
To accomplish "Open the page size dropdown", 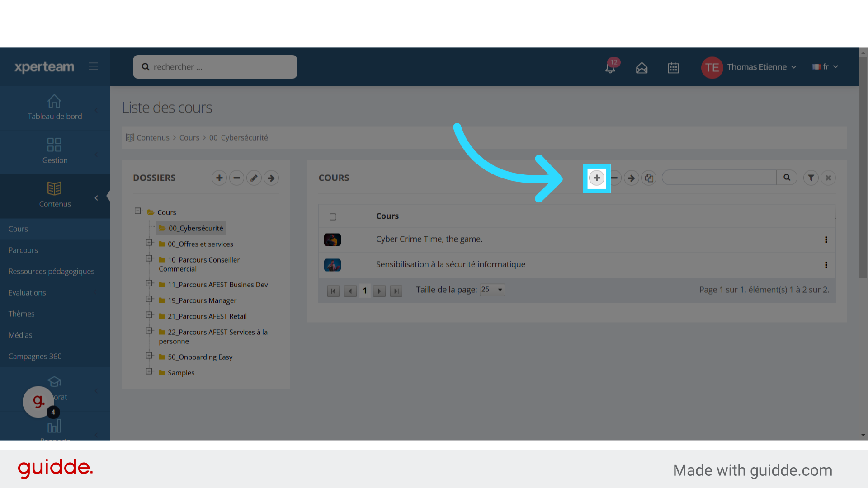I will (492, 290).
